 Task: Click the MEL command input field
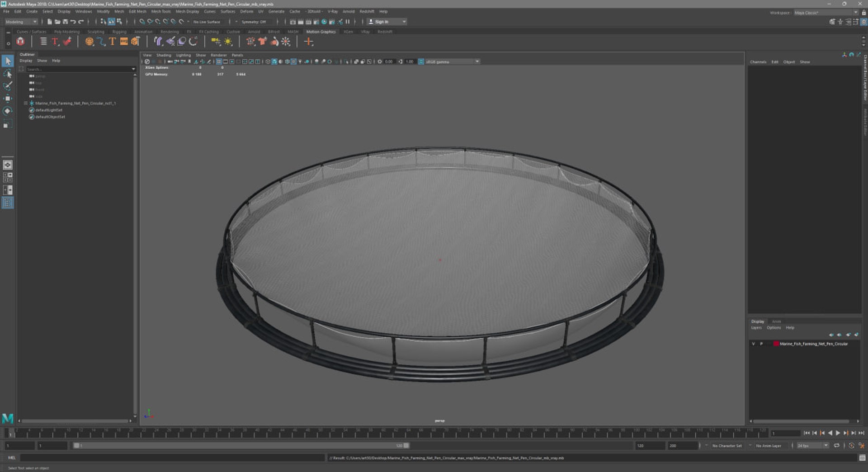(172, 458)
